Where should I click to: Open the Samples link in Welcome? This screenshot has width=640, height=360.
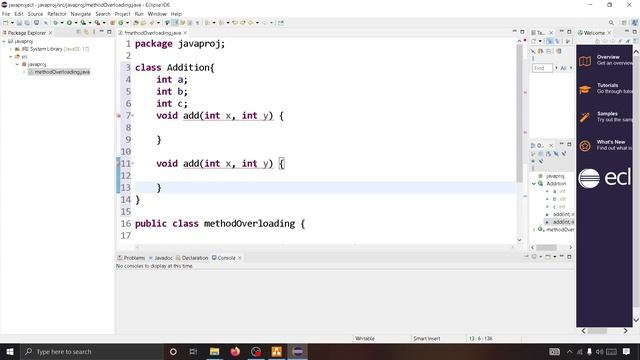607,113
